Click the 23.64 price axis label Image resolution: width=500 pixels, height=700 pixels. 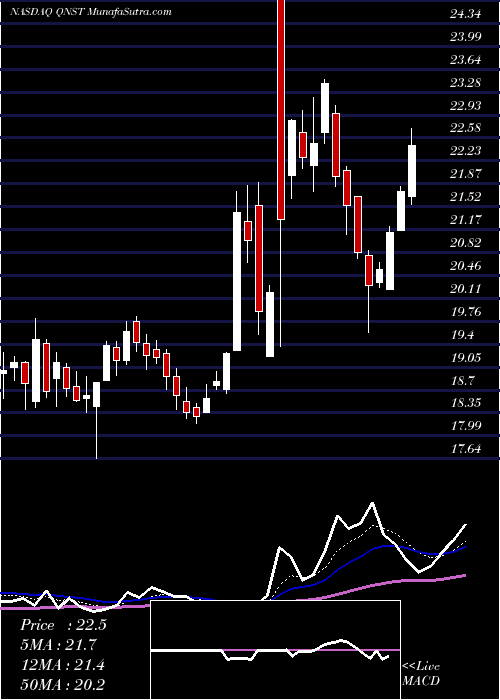click(466, 60)
